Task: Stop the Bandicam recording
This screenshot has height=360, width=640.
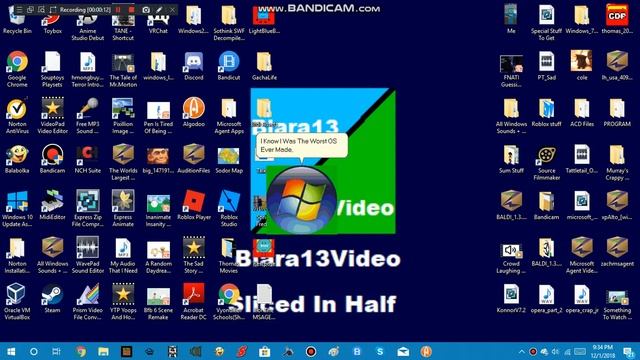Action: pyautogui.click(x=131, y=9)
